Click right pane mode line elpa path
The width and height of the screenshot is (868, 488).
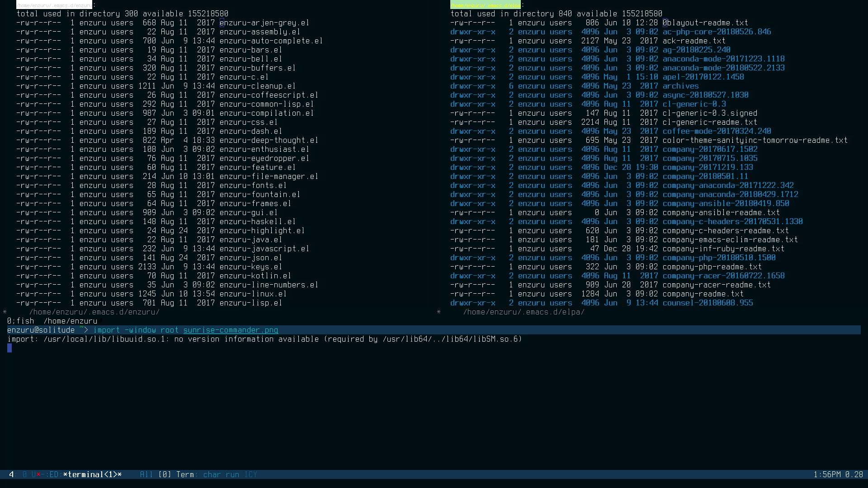pos(524,312)
